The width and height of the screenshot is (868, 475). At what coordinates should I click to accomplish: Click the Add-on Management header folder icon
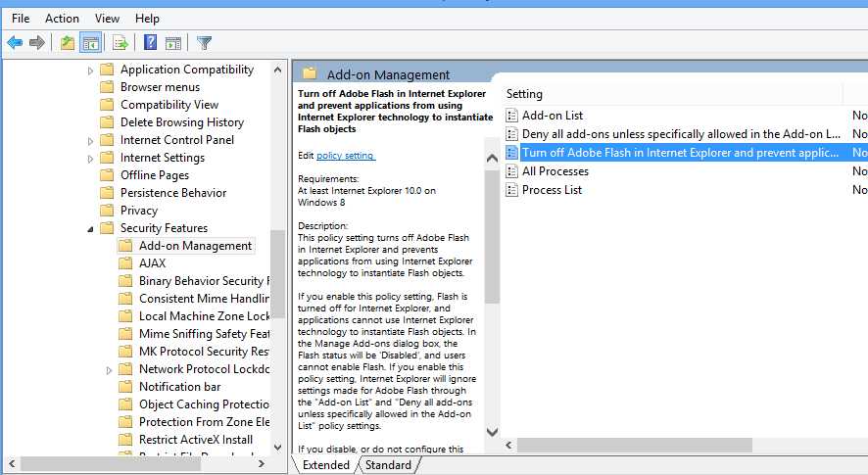[x=310, y=73]
